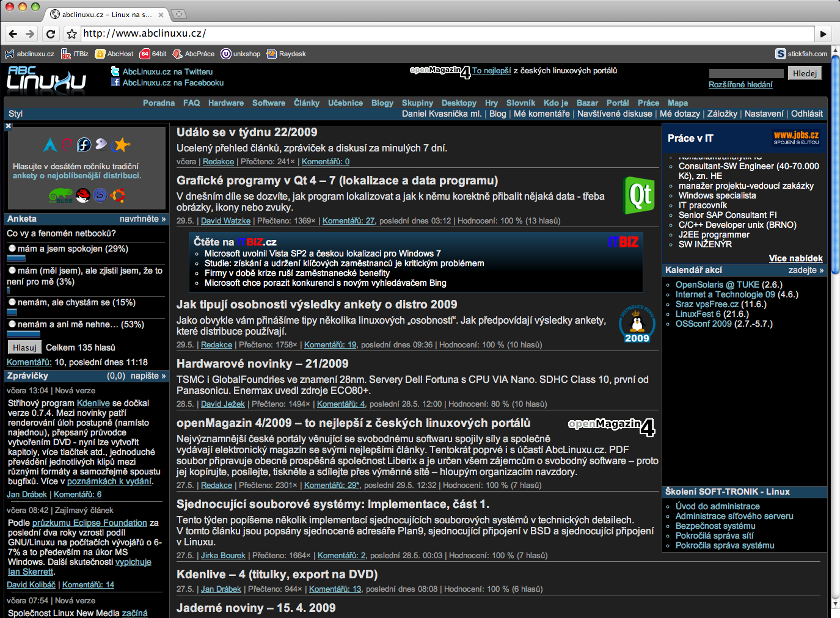Click the ABC Linuxu site logo
This screenshot has height=618, width=840.
click(x=46, y=79)
